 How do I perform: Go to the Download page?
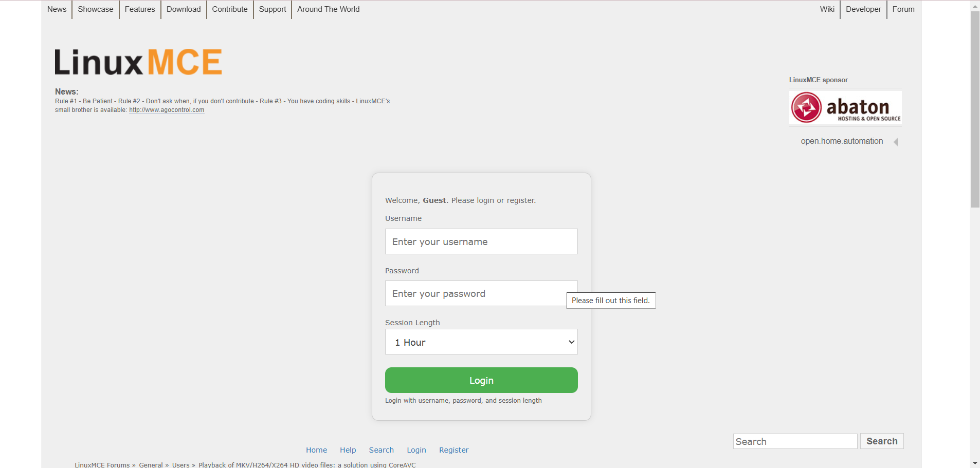click(184, 9)
